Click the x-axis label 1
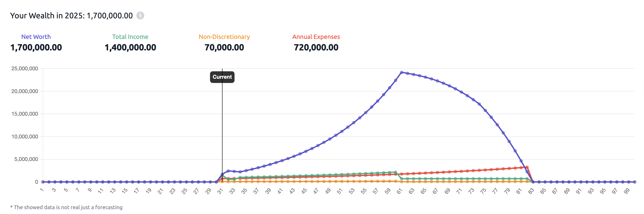Image resolution: width=644 pixels, height=214 pixels. [x=42, y=190]
